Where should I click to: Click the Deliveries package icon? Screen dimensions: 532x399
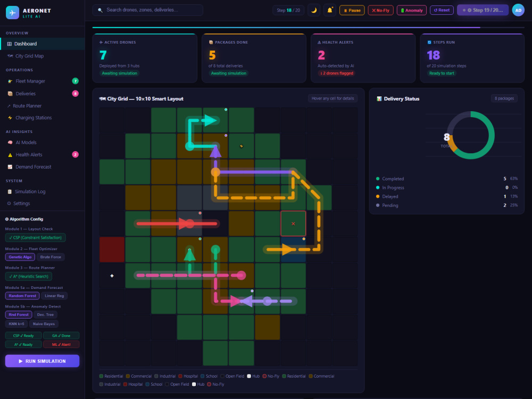pos(10,94)
